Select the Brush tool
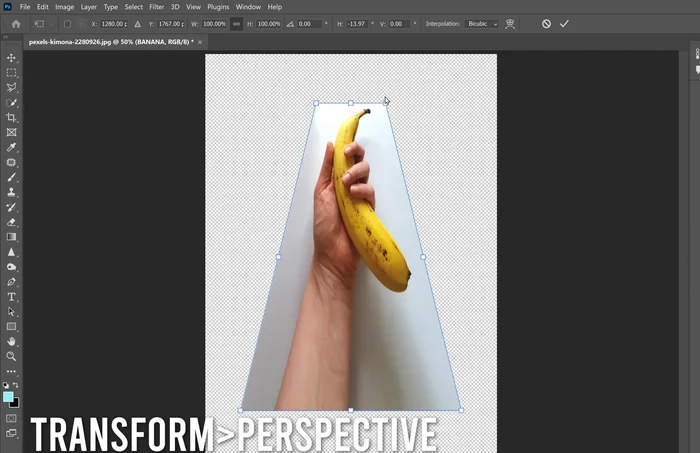 [12, 177]
